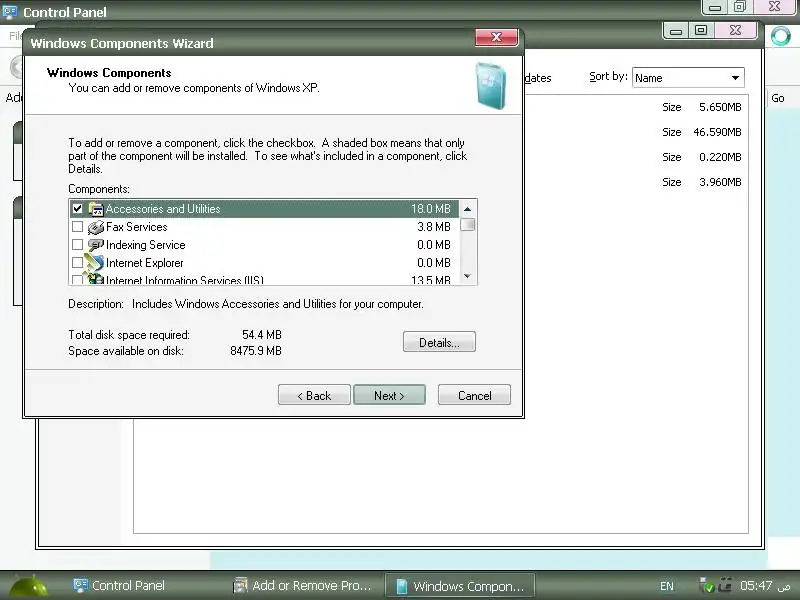The height and width of the screenshot is (600, 800).
Task: Switch to Add or Remove Programs taskbar button
Action: point(302,585)
